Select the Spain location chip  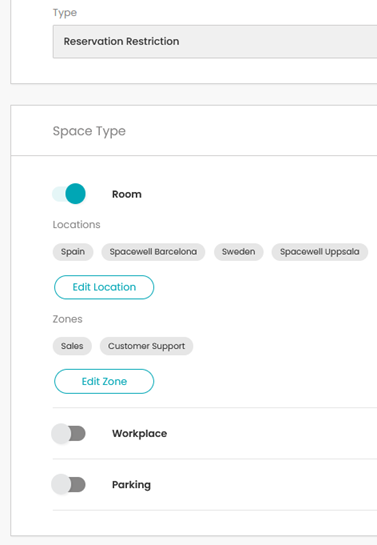(73, 252)
